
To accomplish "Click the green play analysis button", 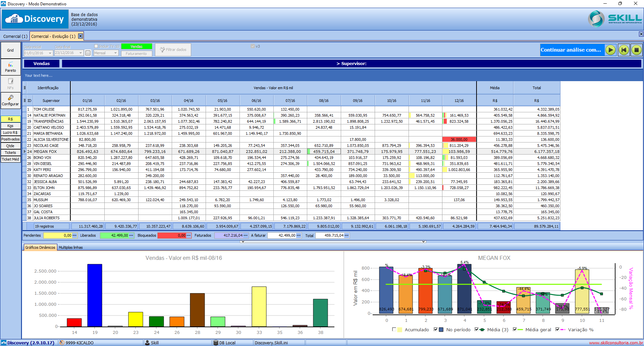I will click(610, 50).
